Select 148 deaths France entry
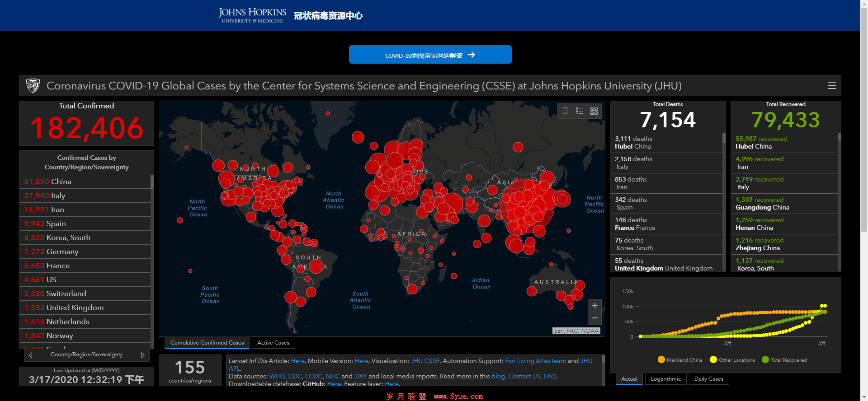 (666, 224)
